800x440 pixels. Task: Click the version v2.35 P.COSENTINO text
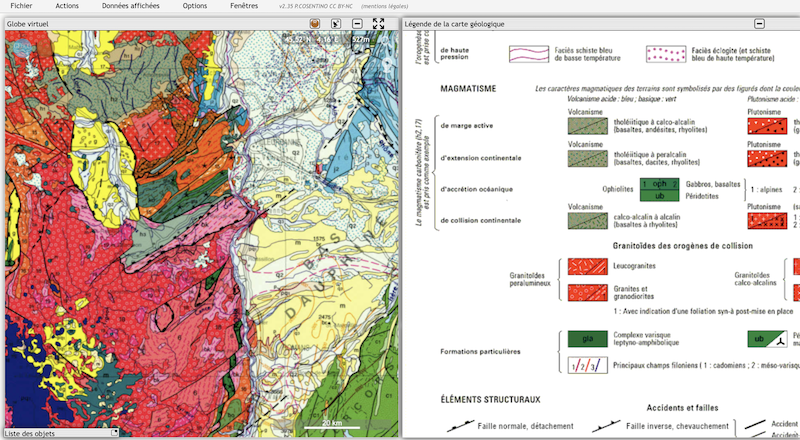pyautogui.click(x=315, y=6)
